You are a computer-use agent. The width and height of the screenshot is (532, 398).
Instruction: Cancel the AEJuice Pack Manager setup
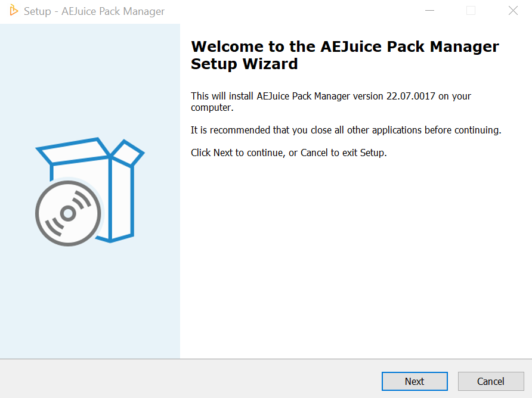click(490, 381)
